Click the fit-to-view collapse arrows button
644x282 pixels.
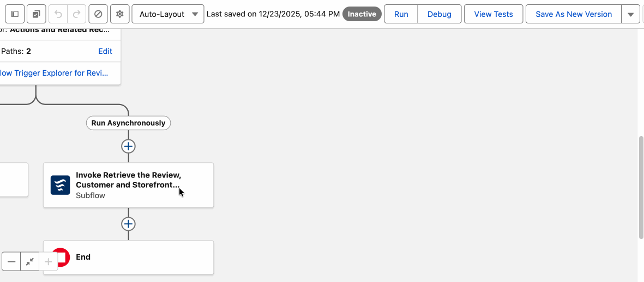point(30,262)
